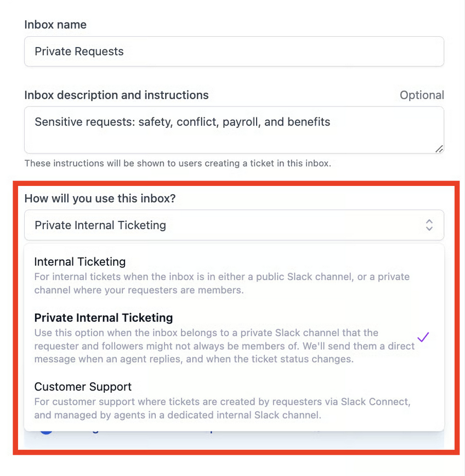The image size is (465, 476).
Task: Click the purple checkmark icon
Action: (423, 337)
